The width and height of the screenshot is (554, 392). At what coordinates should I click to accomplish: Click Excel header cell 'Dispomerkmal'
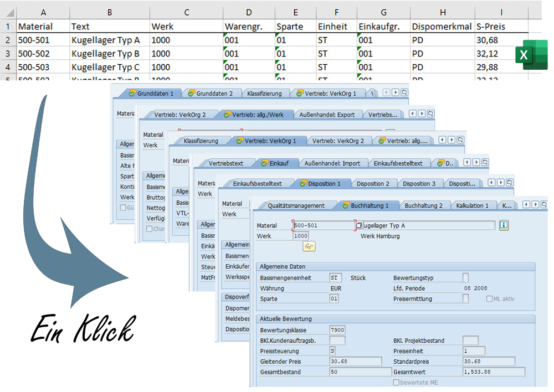coord(442,27)
